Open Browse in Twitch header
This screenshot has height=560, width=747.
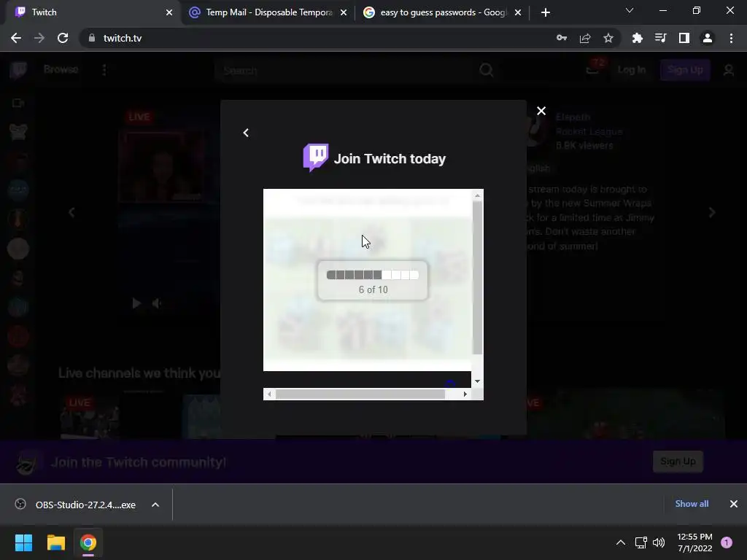click(61, 69)
